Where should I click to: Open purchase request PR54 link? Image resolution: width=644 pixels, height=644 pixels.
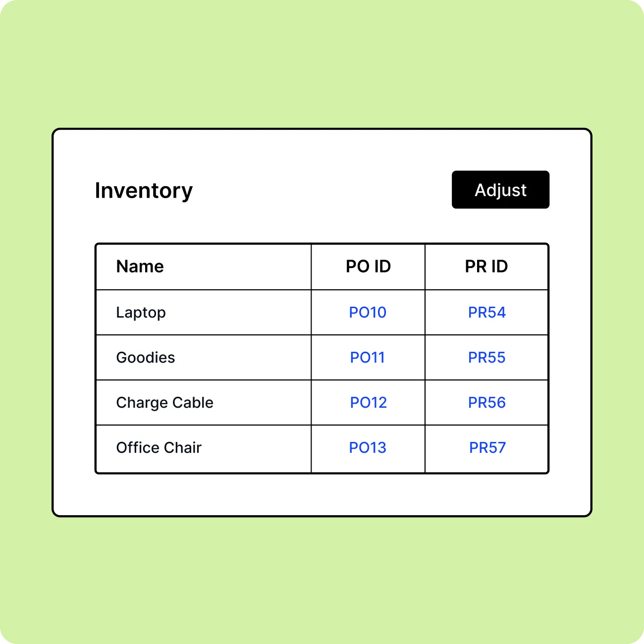487,313
